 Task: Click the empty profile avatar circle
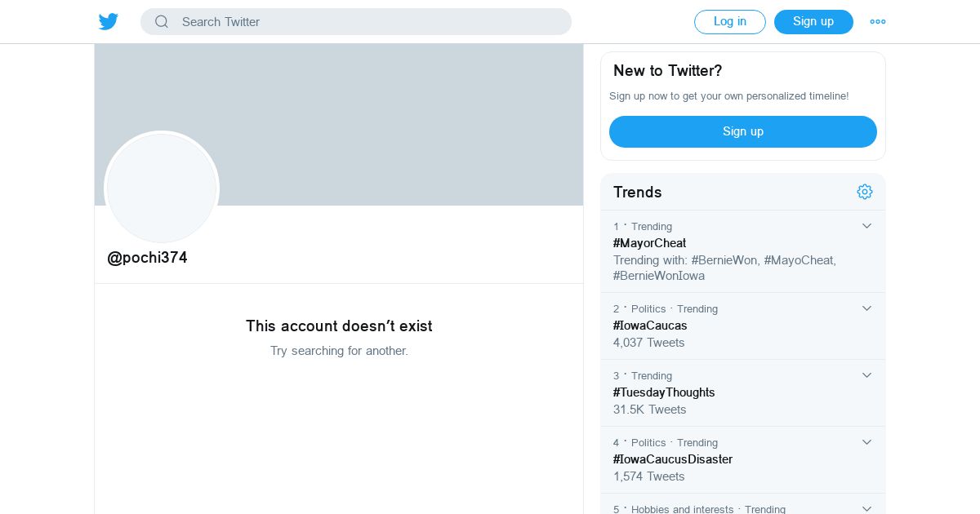coord(162,188)
